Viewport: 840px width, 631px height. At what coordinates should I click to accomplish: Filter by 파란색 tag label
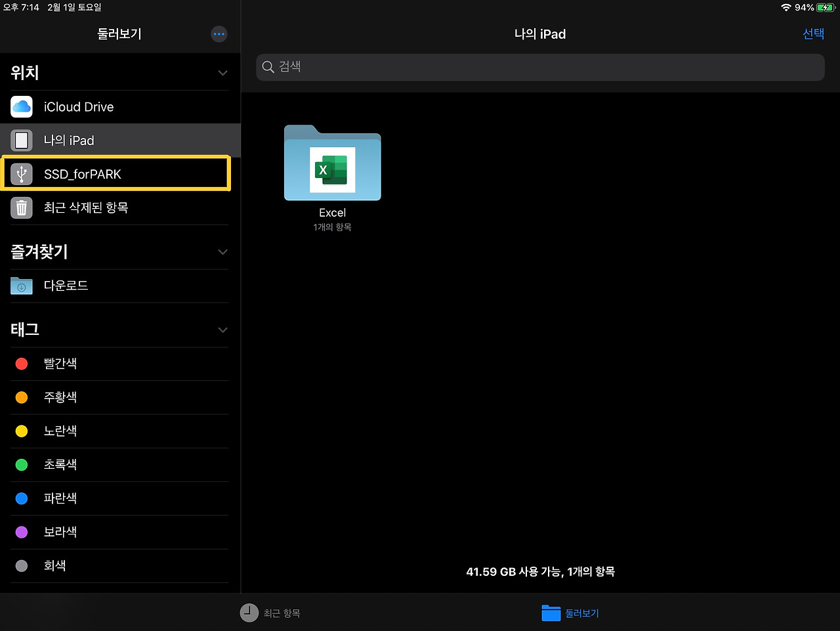[x=60, y=498]
